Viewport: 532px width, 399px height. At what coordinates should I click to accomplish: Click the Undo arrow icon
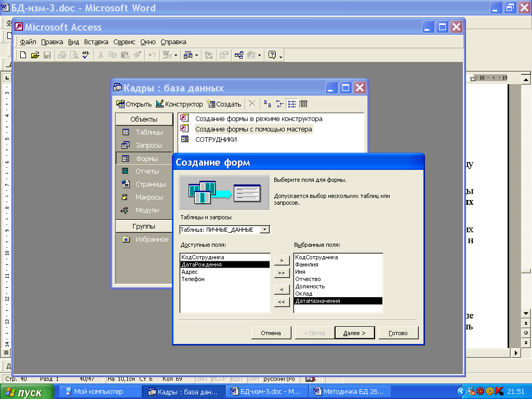point(152,55)
